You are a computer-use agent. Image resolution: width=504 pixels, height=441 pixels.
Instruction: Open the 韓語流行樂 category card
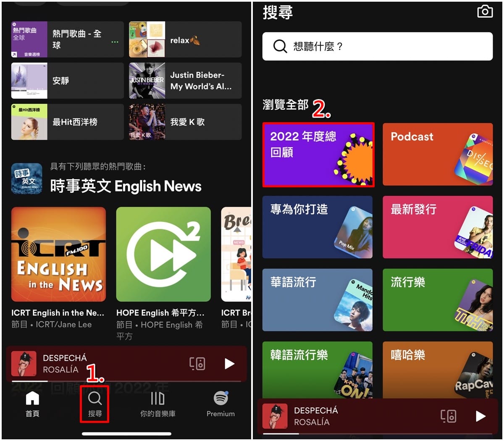[318, 370]
